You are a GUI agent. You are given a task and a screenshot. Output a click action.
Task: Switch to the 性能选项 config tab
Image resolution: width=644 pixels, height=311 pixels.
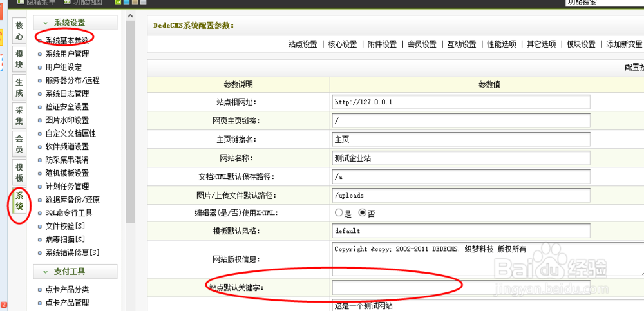click(x=502, y=44)
